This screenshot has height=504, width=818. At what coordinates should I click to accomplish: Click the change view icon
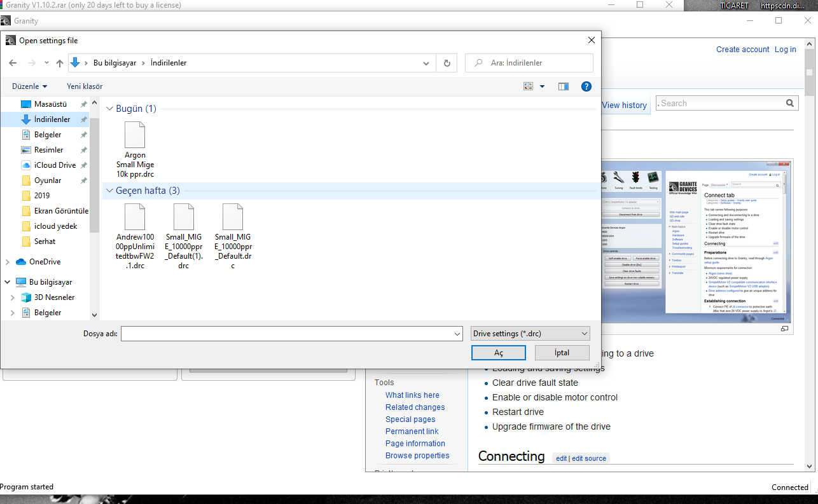pos(528,86)
